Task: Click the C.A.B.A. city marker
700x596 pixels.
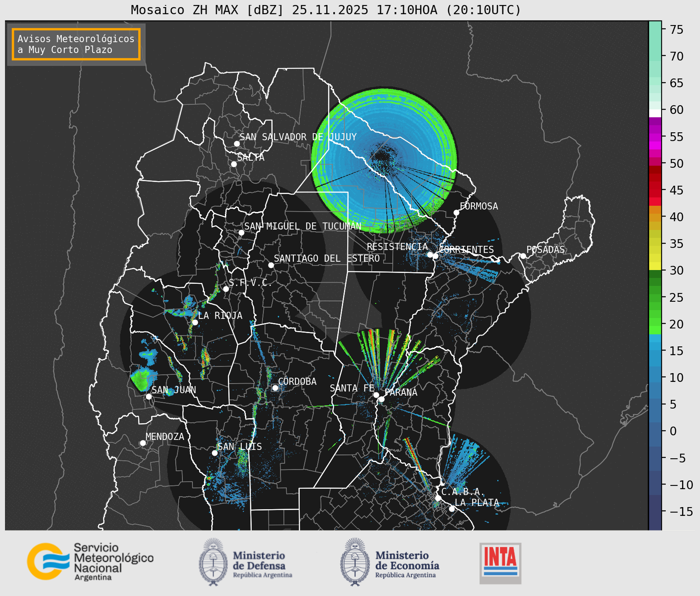Action: coord(438,498)
